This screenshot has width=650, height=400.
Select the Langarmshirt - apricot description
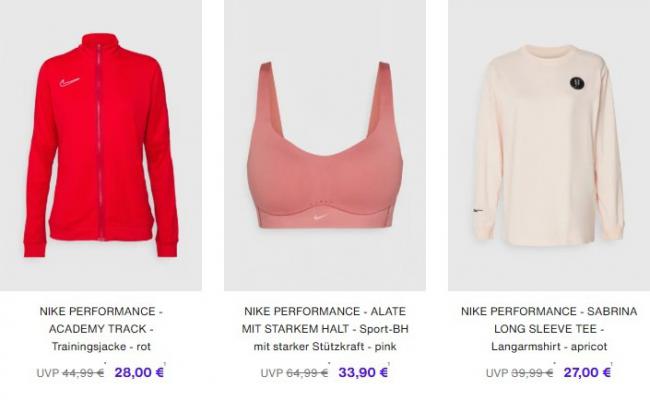[x=549, y=347]
